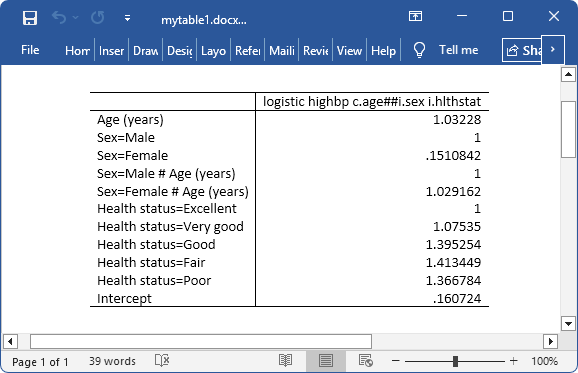
Task: Click the vertical scrollbar down arrow
Action: 568,324
